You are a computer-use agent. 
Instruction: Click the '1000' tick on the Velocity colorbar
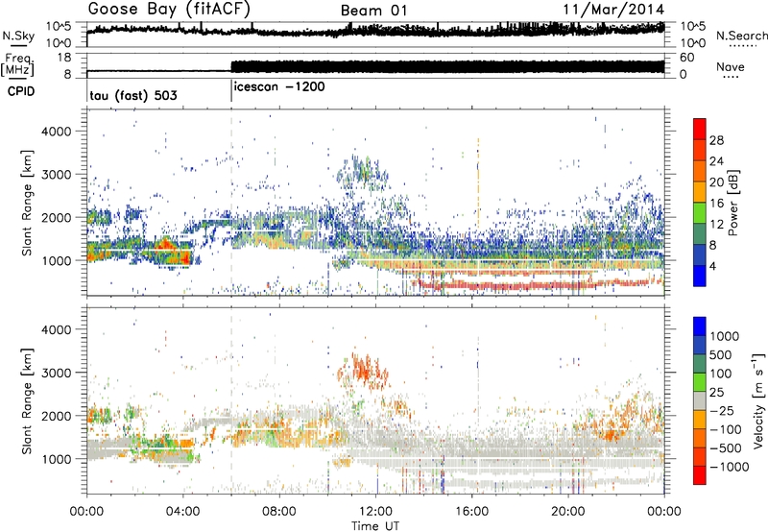(725, 336)
